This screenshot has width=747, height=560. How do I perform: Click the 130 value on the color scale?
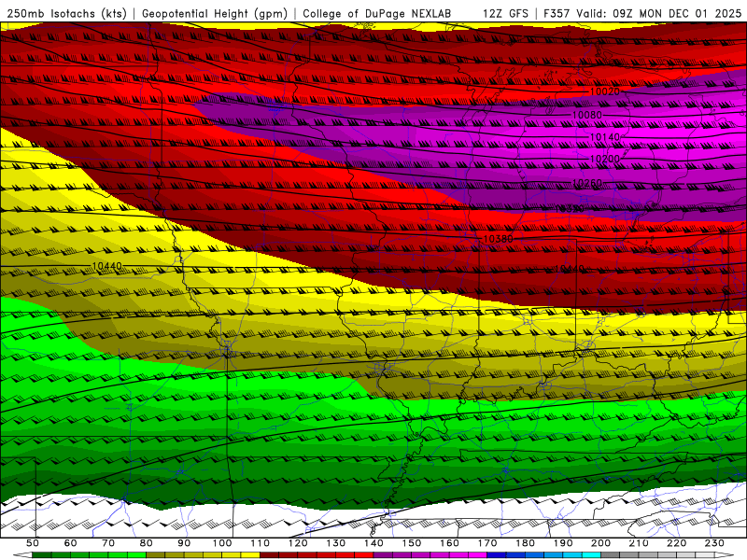(336, 543)
